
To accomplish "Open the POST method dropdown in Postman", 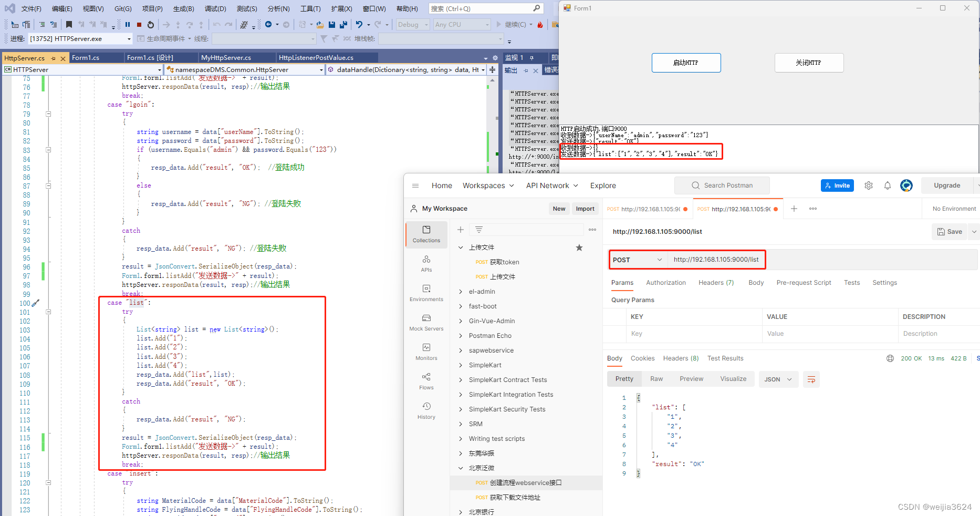I will pos(637,260).
